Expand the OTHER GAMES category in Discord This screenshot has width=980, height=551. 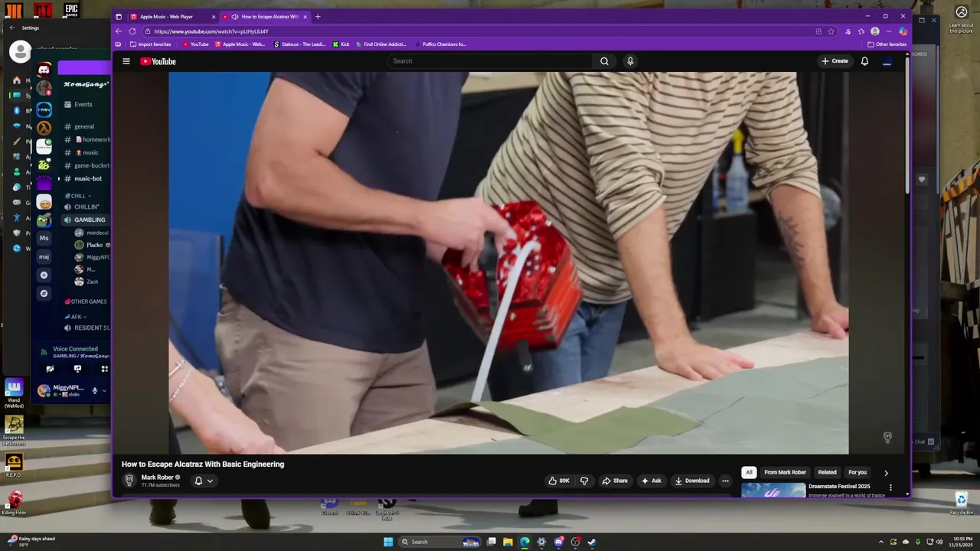pyautogui.click(x=86, y=302)
